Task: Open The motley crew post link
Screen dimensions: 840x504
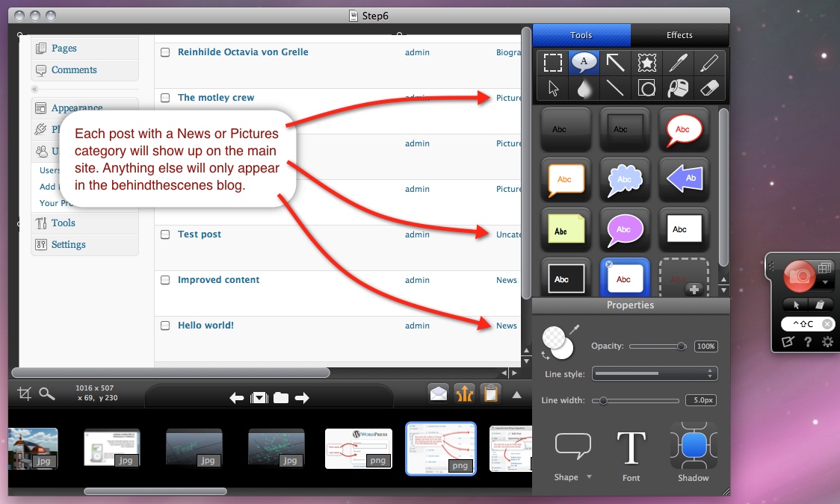Action: coord(216,98)
